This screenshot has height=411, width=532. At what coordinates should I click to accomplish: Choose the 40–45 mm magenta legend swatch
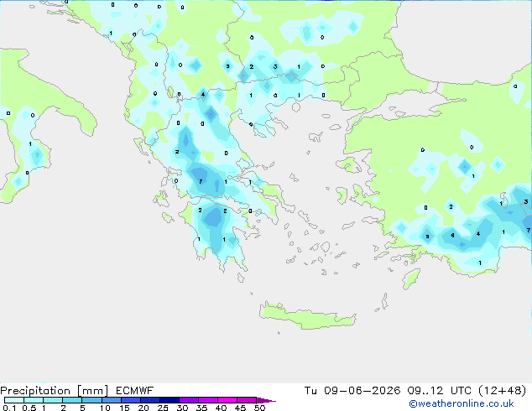pyautogui.click(x=227, y=400)
